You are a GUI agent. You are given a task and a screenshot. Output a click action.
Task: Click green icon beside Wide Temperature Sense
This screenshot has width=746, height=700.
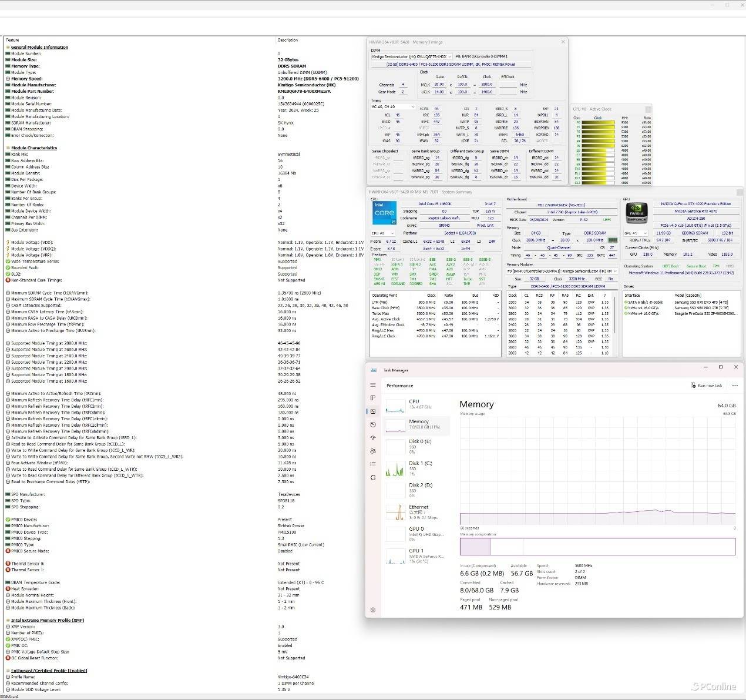(x=8, y=262)
